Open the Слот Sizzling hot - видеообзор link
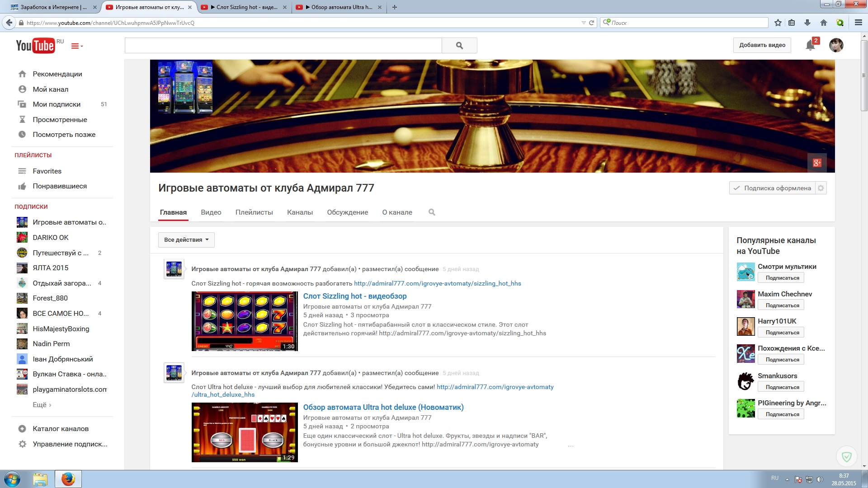The width and height of the screenshot is (868, 488). coord(354,296)
